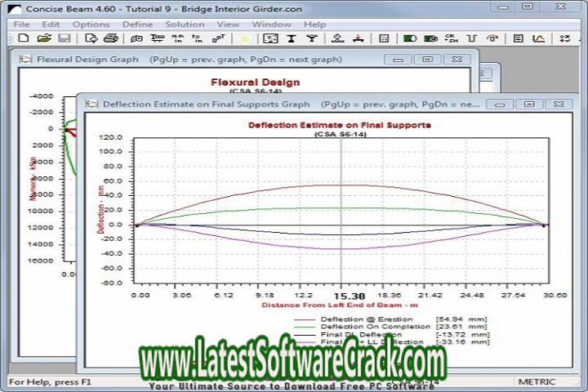
Task: Click the 120.0 y-axis label
Action: click(x=110, y=137)
